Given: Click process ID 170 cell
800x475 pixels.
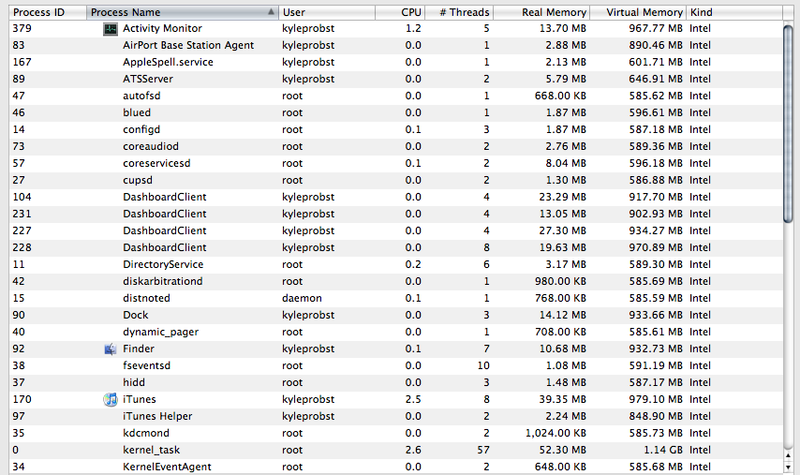Looking at the screenshot, I should pos(22,399).
